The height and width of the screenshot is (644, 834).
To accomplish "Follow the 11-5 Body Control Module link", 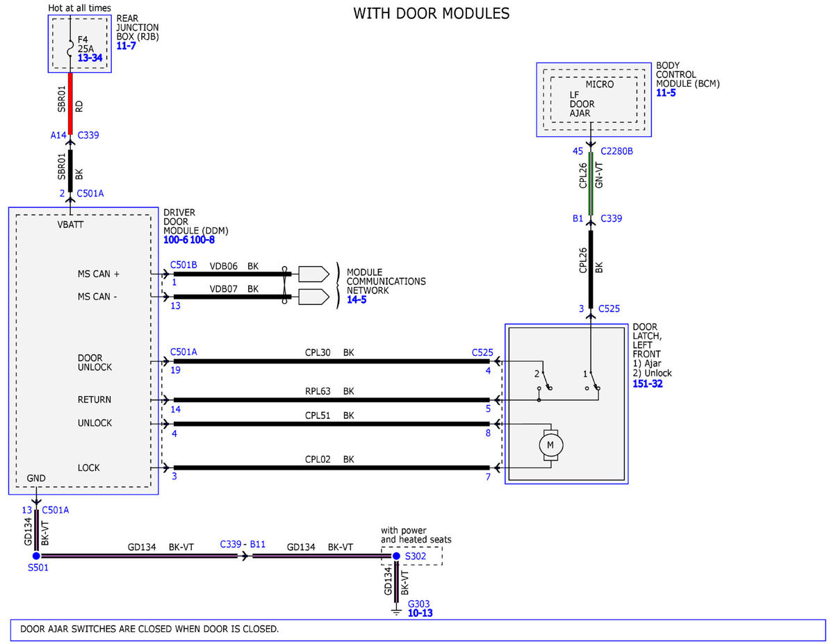I will click(666, 92).
